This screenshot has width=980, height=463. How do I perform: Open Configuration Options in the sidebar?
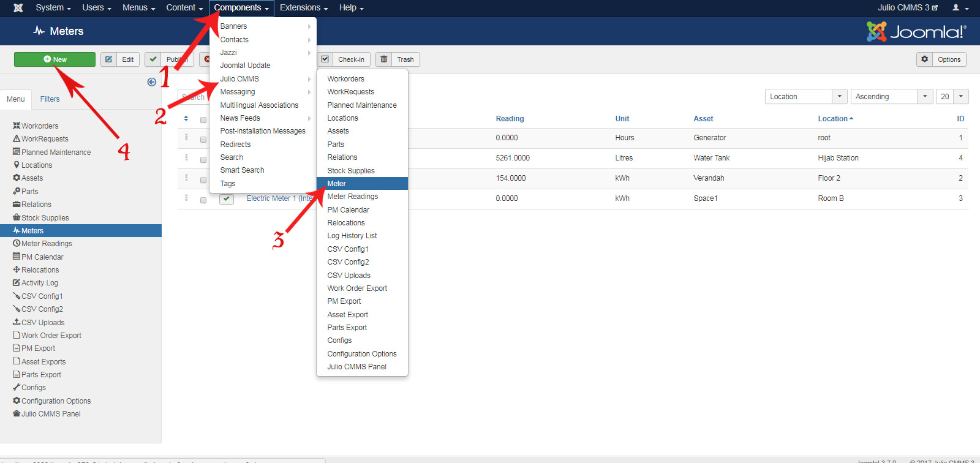click(x=51, y=401)
